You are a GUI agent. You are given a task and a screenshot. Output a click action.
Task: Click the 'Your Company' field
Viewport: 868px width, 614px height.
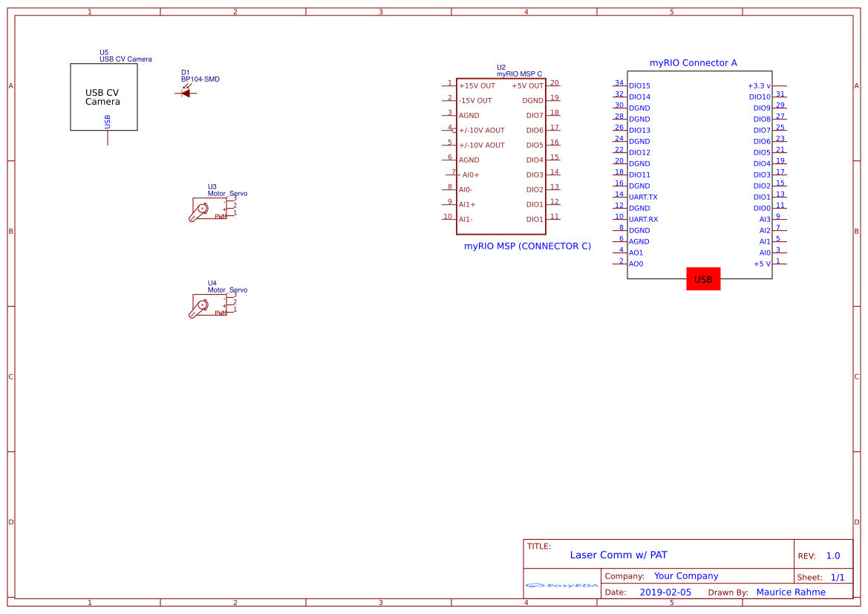[686, 576]
